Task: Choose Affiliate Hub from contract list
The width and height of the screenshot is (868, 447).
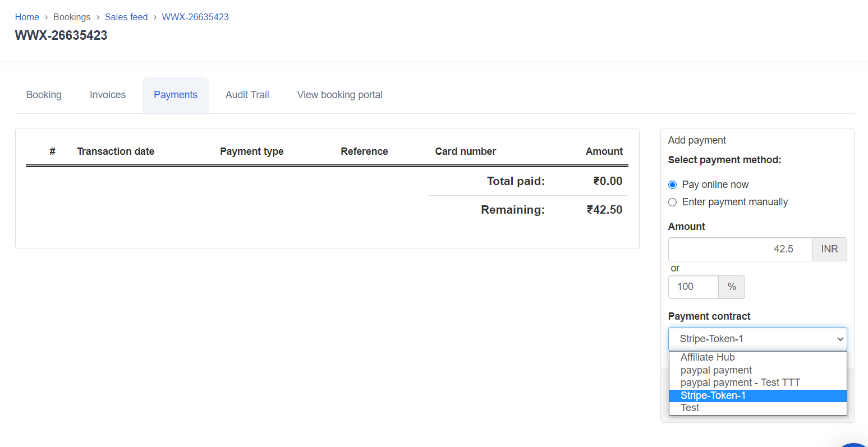Action: point(757,357)
